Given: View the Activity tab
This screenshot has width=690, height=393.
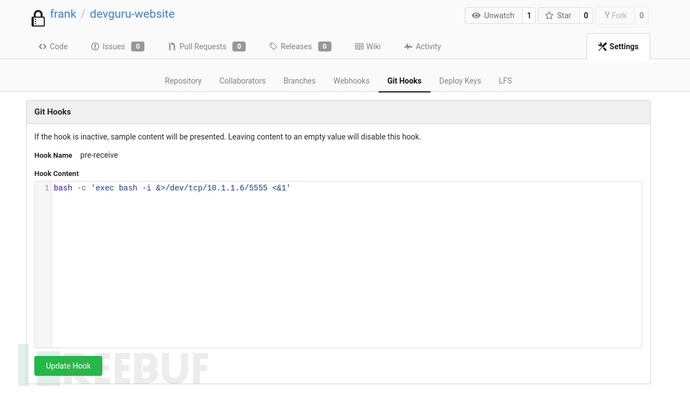Looking at the screenshot, I should tap(422, 47).
